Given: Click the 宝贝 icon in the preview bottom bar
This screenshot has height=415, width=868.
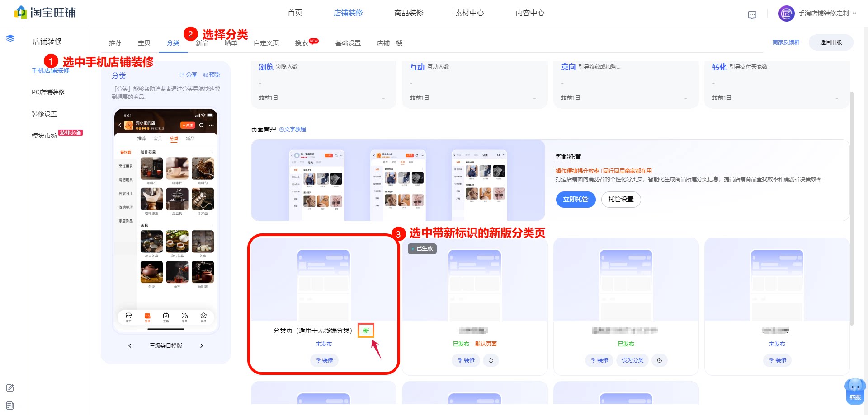Looking at the screenshot, I should (x=147, y=317).
